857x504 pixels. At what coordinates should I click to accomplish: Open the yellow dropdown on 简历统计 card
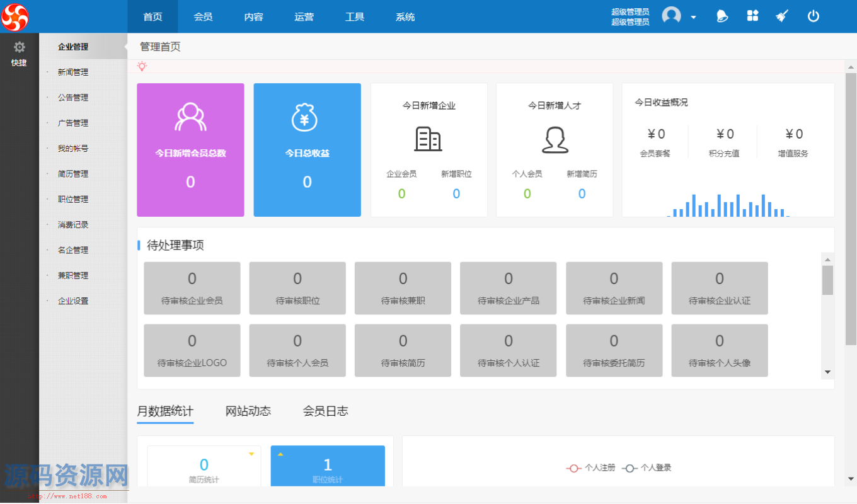(x=251, y=453)
